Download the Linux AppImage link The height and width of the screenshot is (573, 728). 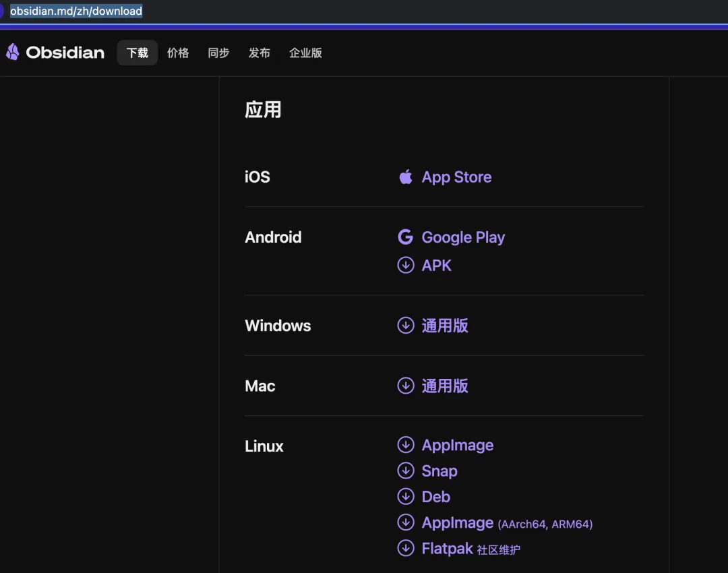click(x=457, y=446)
